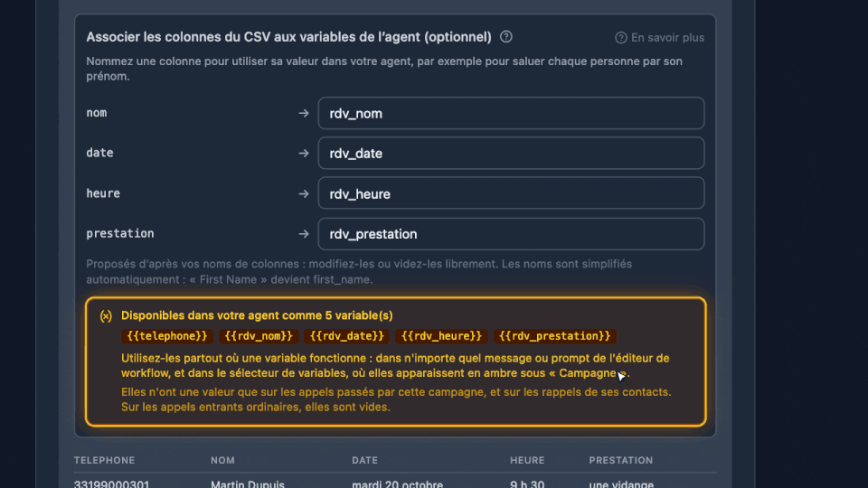Click the 'Disponibles dans votre agent comme 5 variable(s)' heading
This screenshot has width=868, height=488.
[257, 315]
